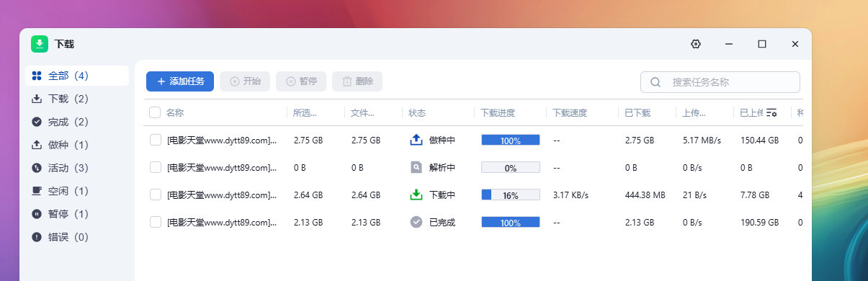Click the seeding status icon in first row
Image resolution: width=868 pixels, height=281 pixels.
click(x=416, y=140)
